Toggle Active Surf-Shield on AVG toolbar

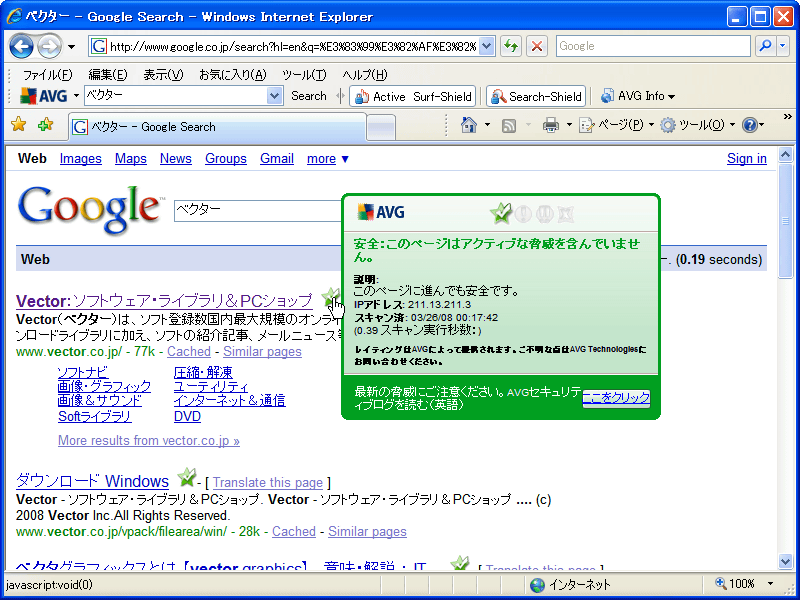coord(413,96)
